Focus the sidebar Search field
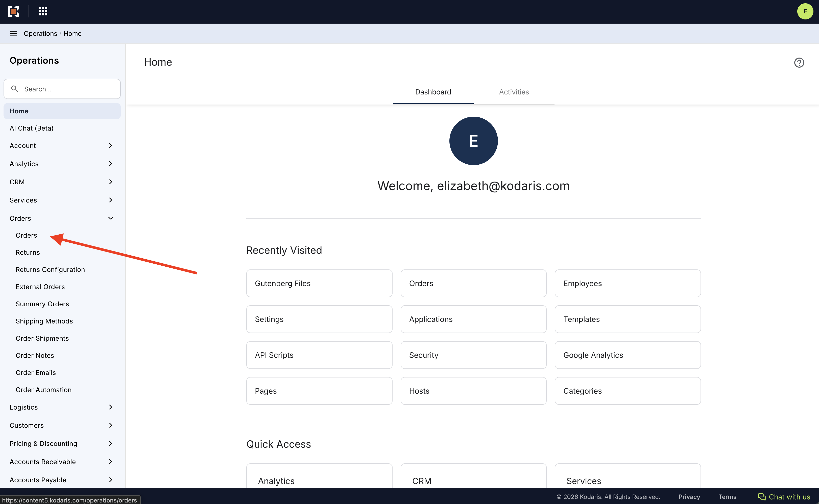 pyautogui.click(x=62, y=89)
